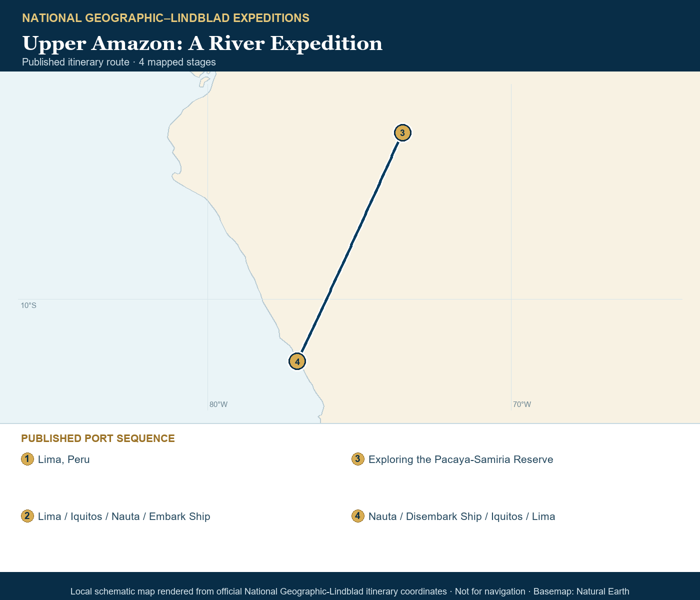Image resolution: width=700 pixels, height=600 pixels.
Task: Click the Upper Amazon: A River Expedition title
Action: 202,43
